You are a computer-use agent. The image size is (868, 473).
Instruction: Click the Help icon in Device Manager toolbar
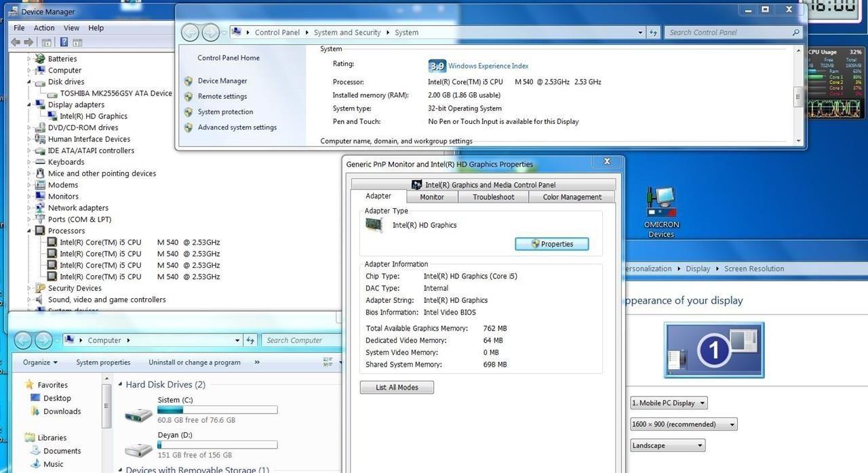tap(64, 42)
